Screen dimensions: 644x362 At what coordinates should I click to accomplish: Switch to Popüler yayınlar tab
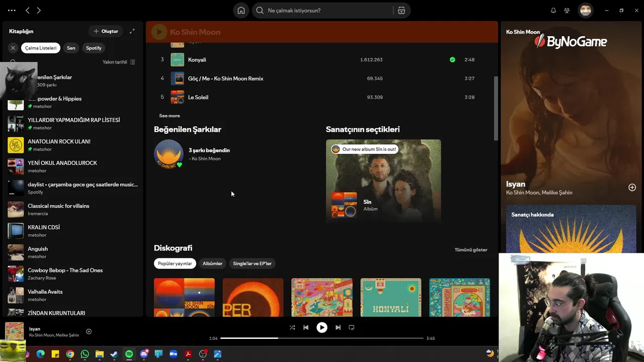[175, 263]
